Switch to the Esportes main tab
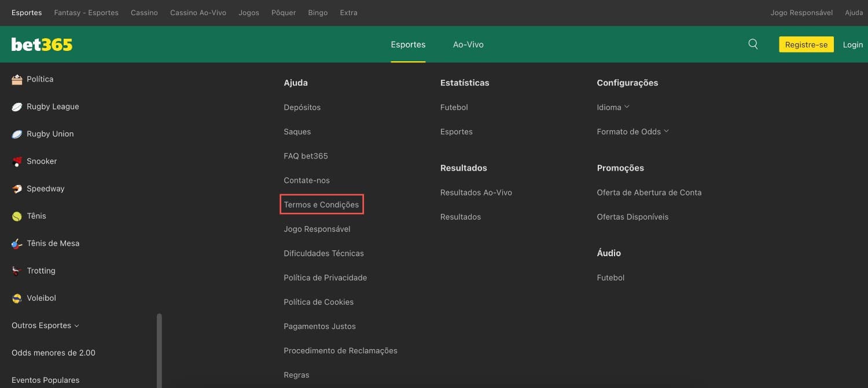Screen dimensions: 868x388 coord(408,45)
